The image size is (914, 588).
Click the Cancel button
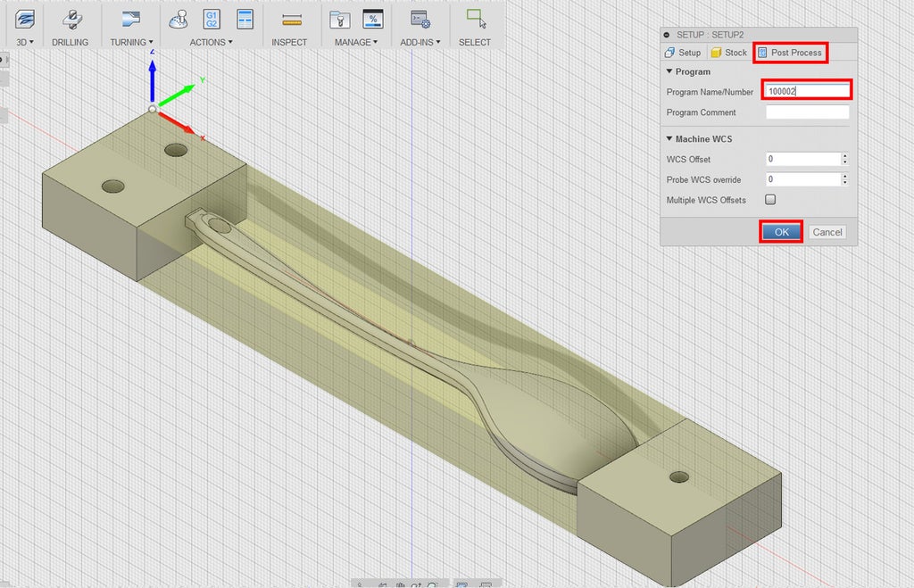click(x=827, y=232)
